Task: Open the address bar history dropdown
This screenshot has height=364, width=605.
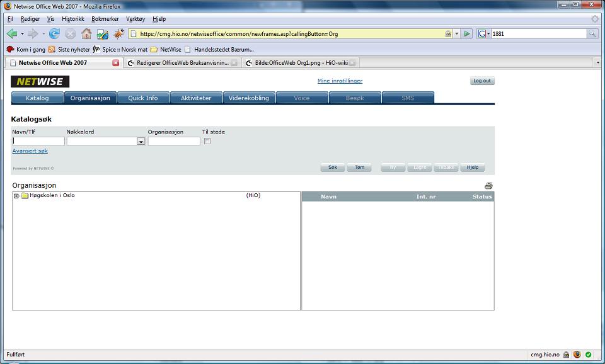Action: [456, 34]
